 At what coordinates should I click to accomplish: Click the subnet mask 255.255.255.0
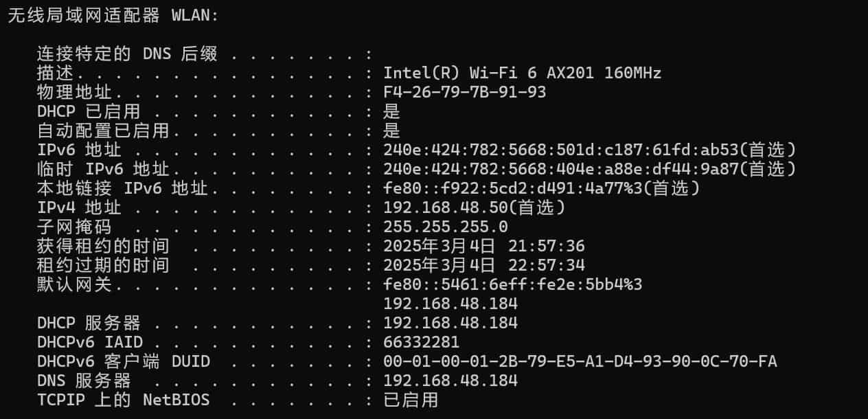point(446,227)
